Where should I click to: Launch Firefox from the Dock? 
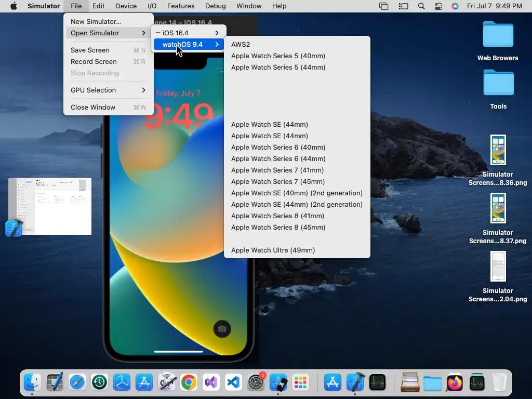tap(455, 382)
